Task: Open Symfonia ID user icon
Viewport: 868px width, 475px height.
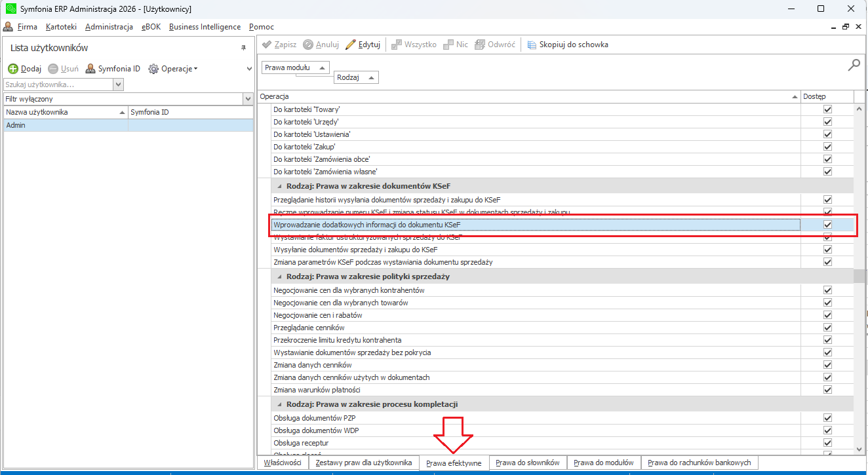Action: pos(90,69)
